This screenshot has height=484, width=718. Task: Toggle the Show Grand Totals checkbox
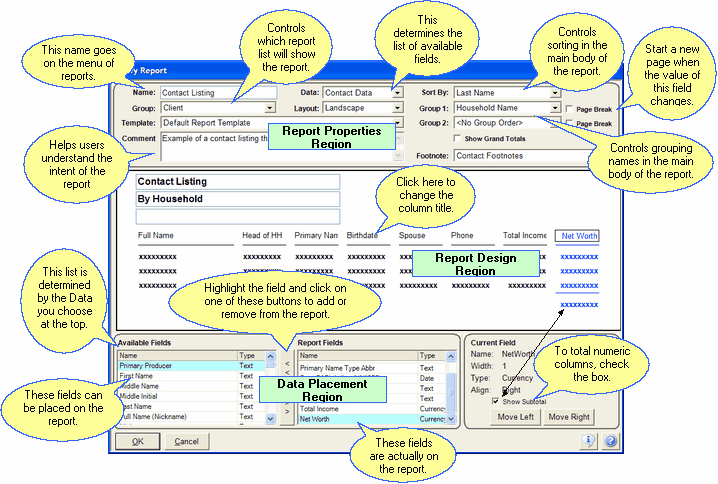[459, 138]
